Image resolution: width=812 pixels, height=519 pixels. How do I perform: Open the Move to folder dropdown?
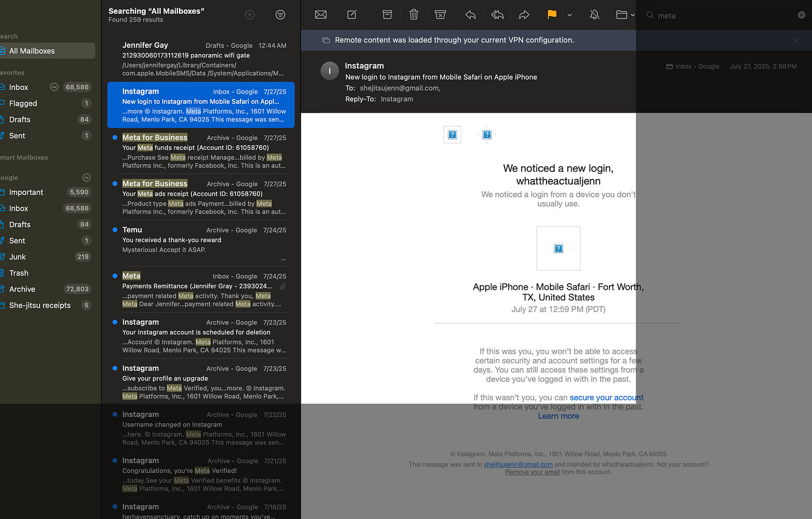pyautogui.click(x=625, y=15)
